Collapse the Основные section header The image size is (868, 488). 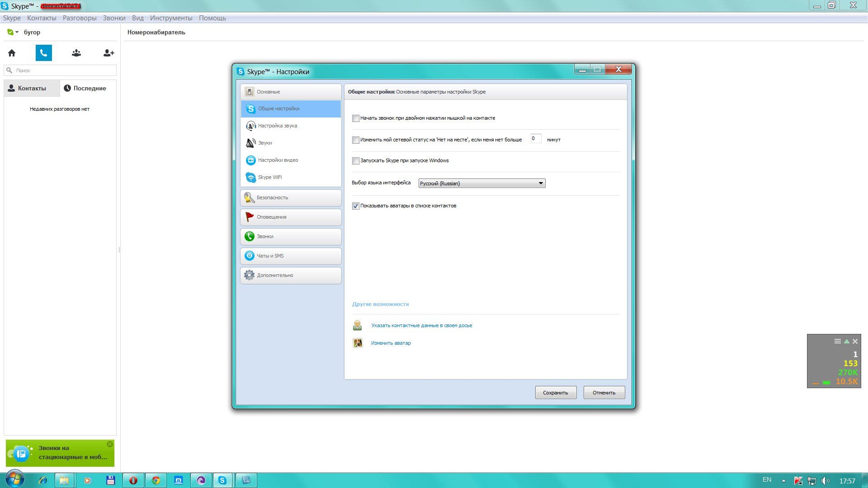pos(291,92)
